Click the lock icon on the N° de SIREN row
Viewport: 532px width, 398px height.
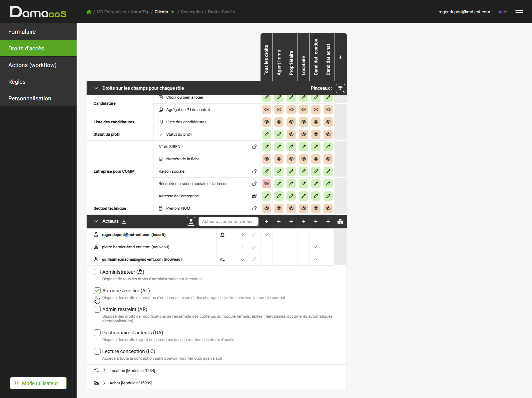point(254,147)
